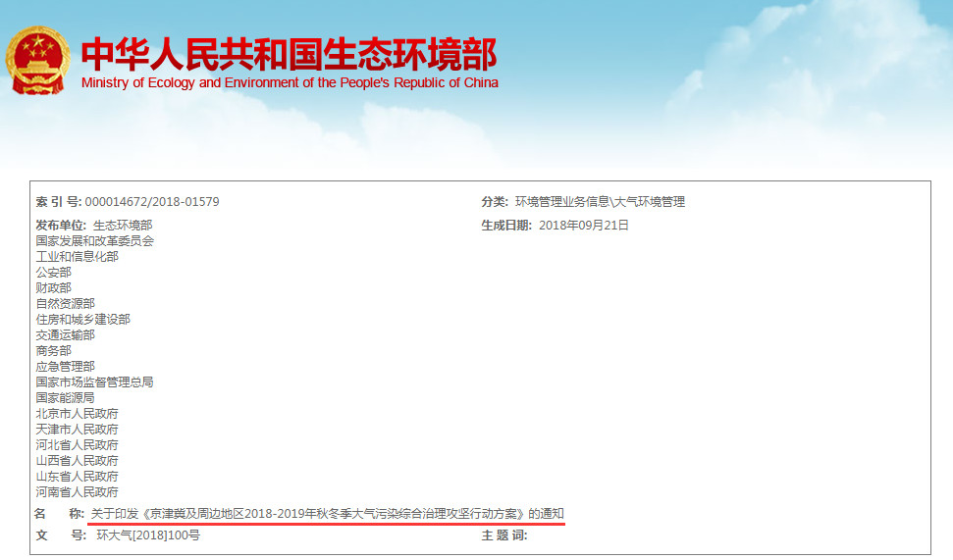This screenshot has width=953, height=560.
Task: Click the 发布单位 label
Action: click(61, 226)
